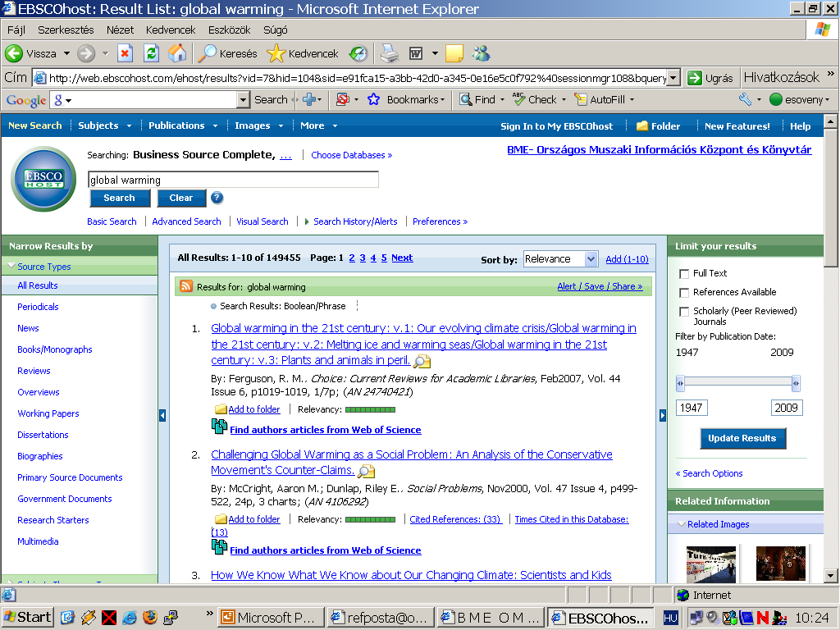
Task: Click the left publication date slider handle
Action: [x=680, y=383]
